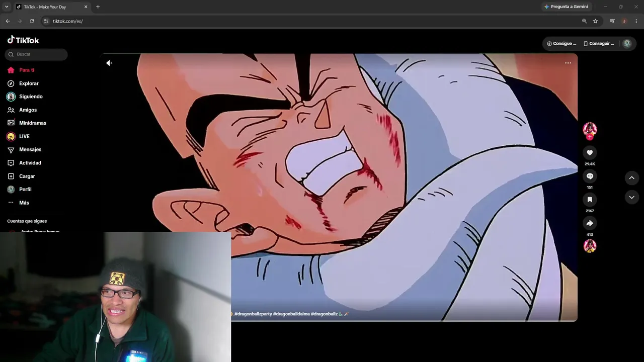Open the creator's avatar above the like button
This screenshot has width=644, height=362.
(x=590, y=129)
